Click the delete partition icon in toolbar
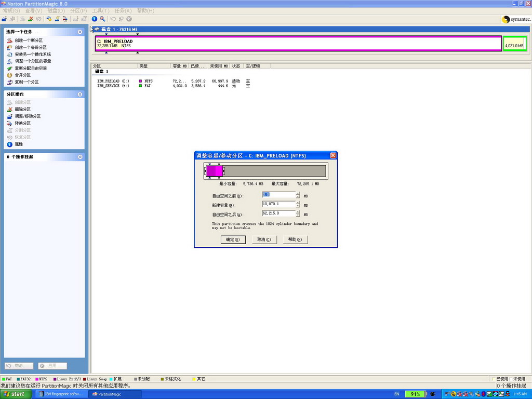 point(31,19)
